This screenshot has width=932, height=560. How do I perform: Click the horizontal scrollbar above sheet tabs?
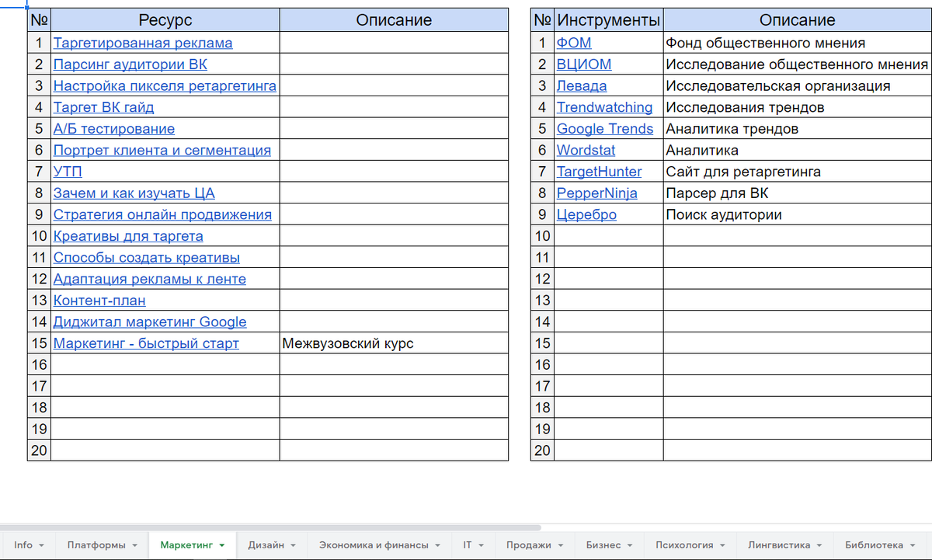(270, 527)
